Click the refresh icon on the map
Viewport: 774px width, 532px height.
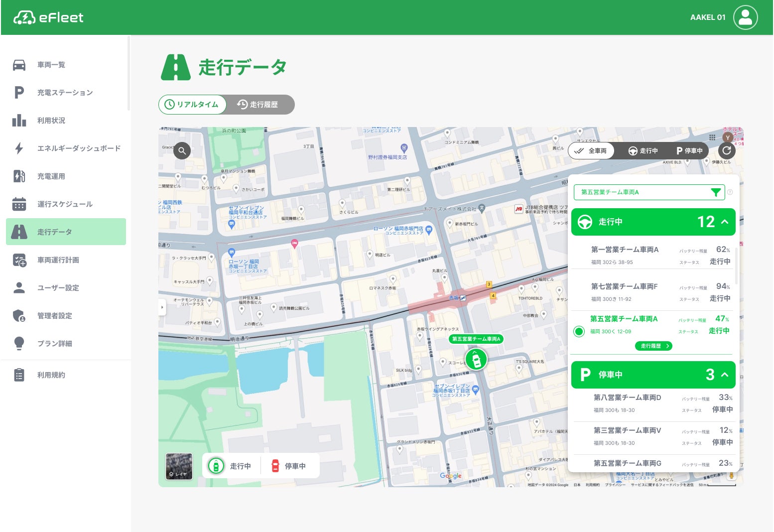[727, 150]
